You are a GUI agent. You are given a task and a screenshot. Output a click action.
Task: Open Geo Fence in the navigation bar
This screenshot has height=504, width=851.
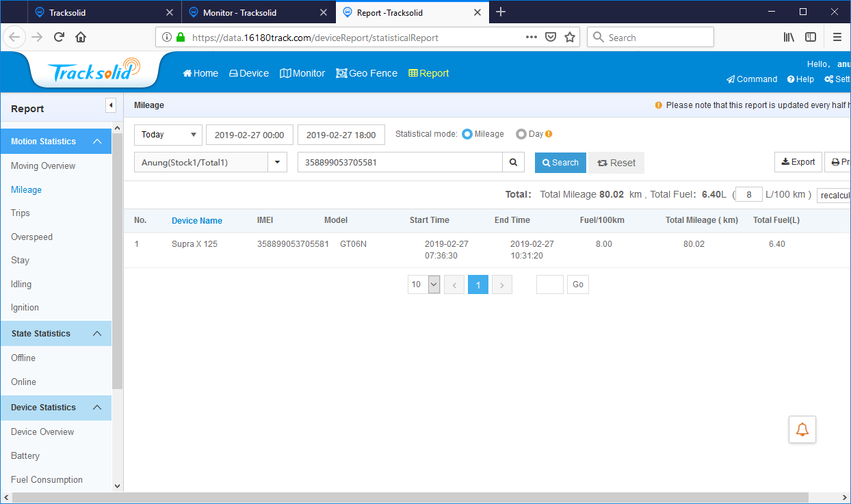(x=367, y=72)
